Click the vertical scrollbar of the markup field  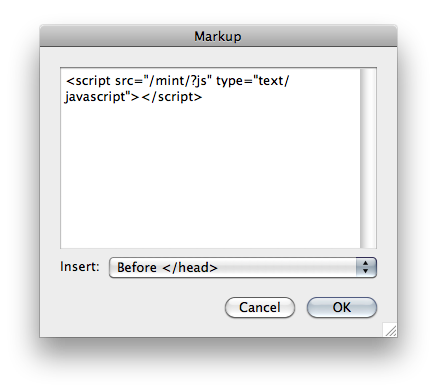(x=368, y=158)
